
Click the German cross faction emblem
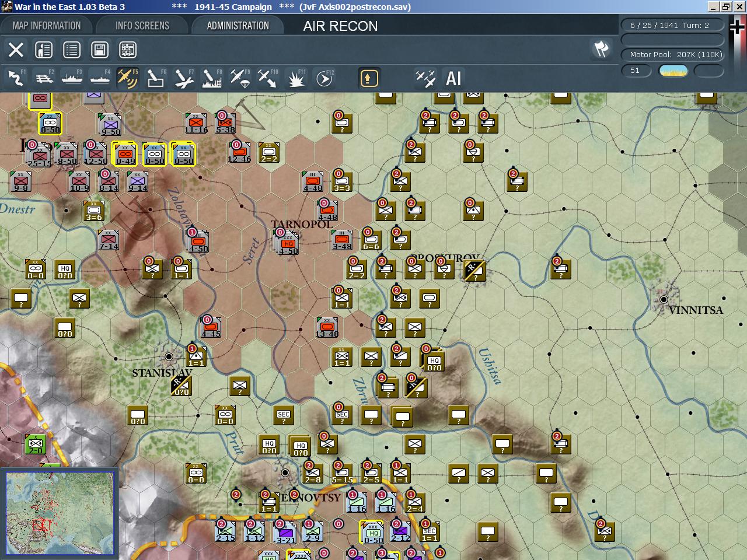pos(738,27)
